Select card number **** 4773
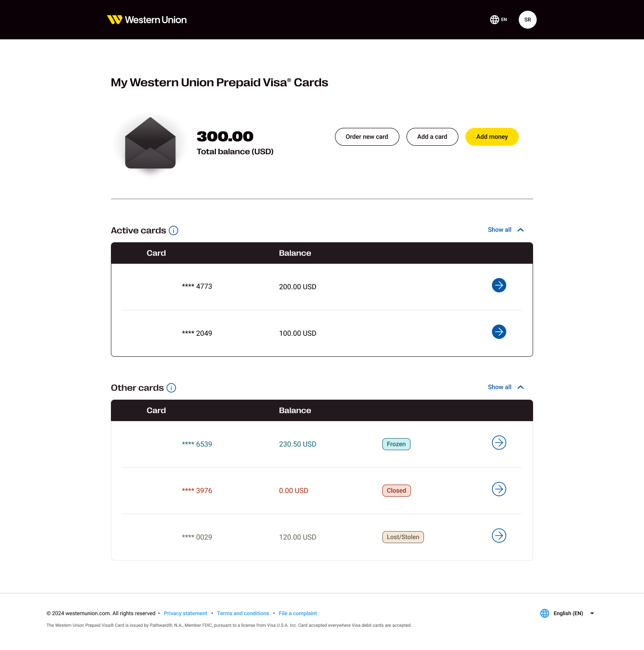This screenshot has width=644, height=650. point(197,287)
